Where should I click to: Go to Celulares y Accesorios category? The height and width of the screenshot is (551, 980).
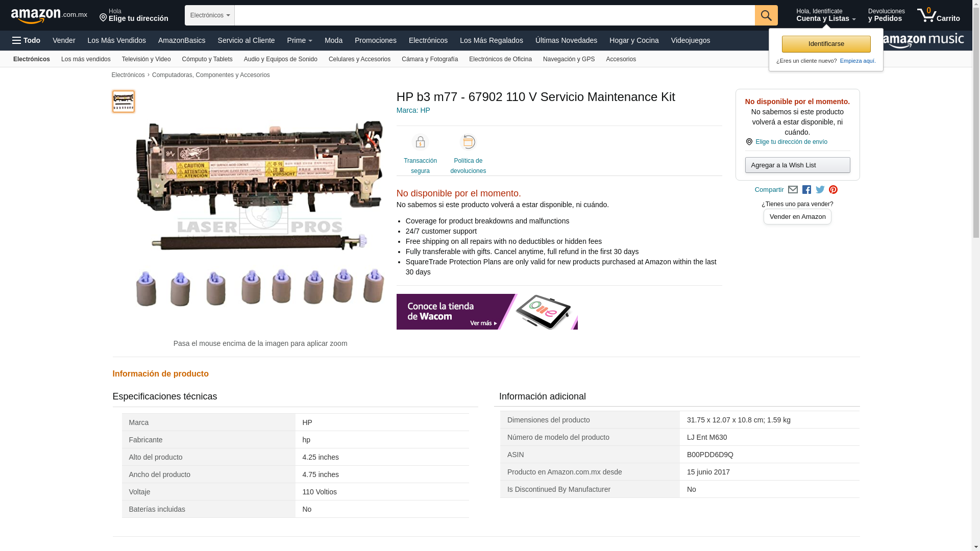pyautogui.click(x=359, y=59)
